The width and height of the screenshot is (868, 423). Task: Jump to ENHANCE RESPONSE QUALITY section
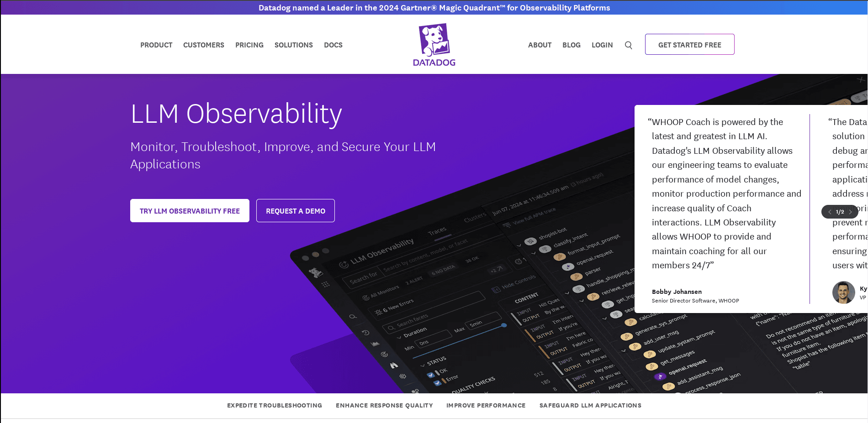pyautogui.click(x=384, y=405)
